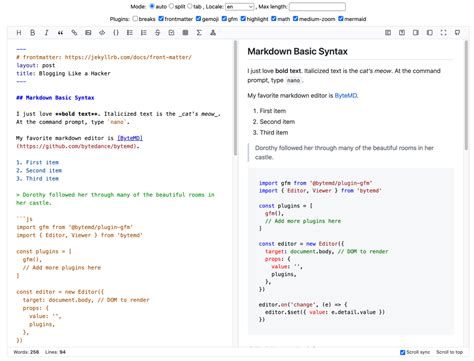
Task: Open the ByteMD link in preview
Action: click(346, 95)
